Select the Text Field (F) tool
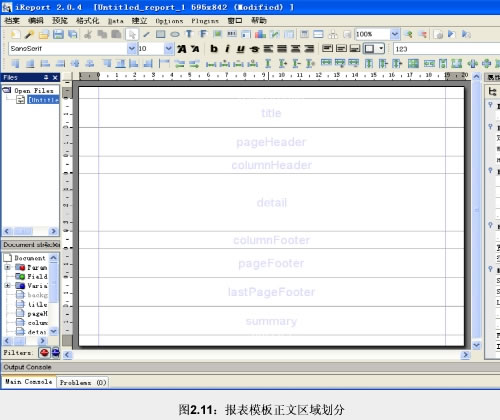 click(x=203, y=34)
